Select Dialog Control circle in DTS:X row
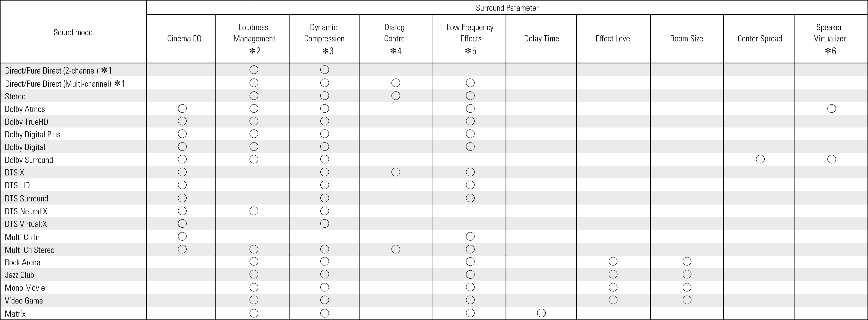The image size is (868, 320). click(x=396, y=172)
